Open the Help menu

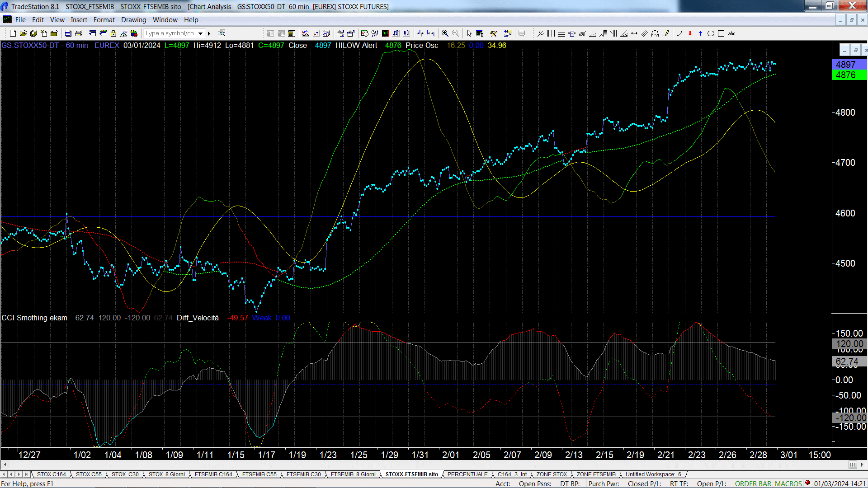pyautogui.click(x=191, y=20)
